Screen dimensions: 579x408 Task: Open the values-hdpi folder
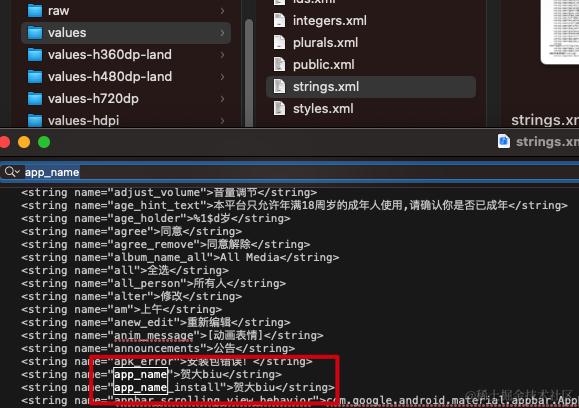pos(126,120)
